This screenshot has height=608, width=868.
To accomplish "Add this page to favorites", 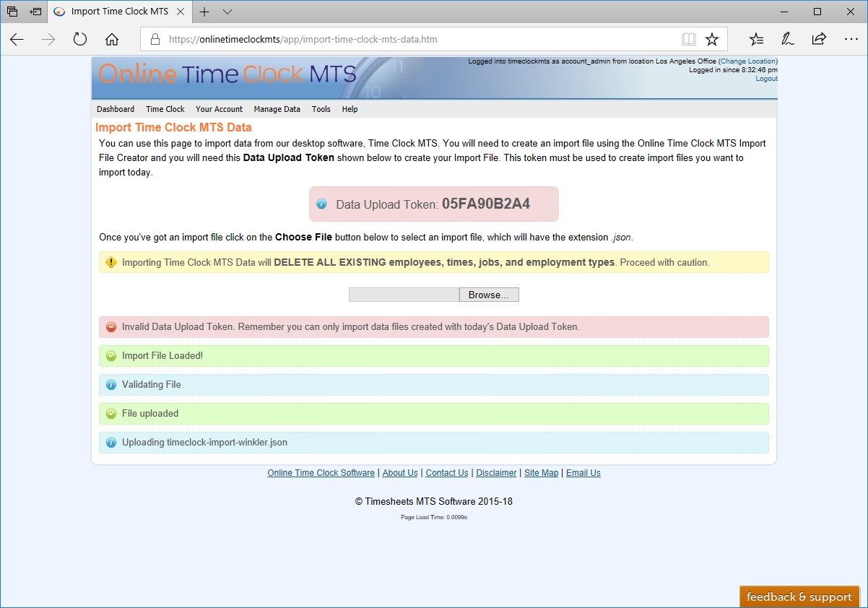I will click(x=712, y=40).
